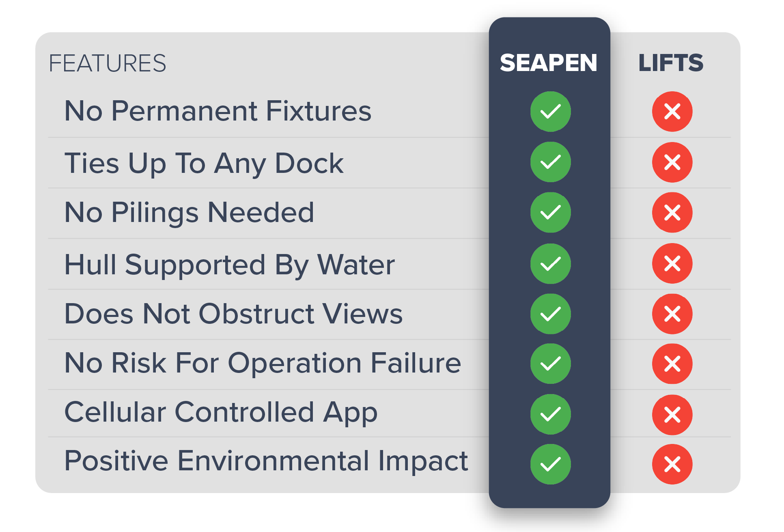This screenshot has height=532, width=784.
Task: Click SEAPEN checkmark for No Risk For Operation Failure
Action: pyautogui.click(x=550, y=364)
